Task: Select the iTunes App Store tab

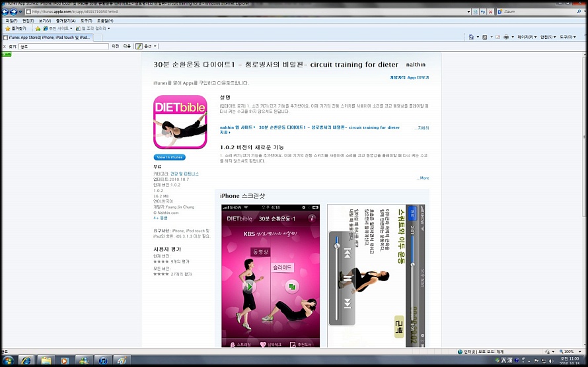Action: (46, 38)
